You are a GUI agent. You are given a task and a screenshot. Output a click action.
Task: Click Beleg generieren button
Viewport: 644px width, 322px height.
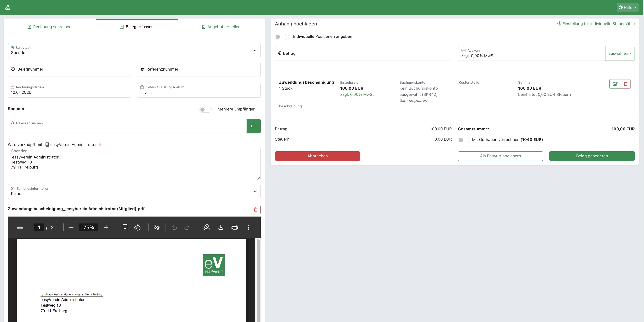(592, 156)
